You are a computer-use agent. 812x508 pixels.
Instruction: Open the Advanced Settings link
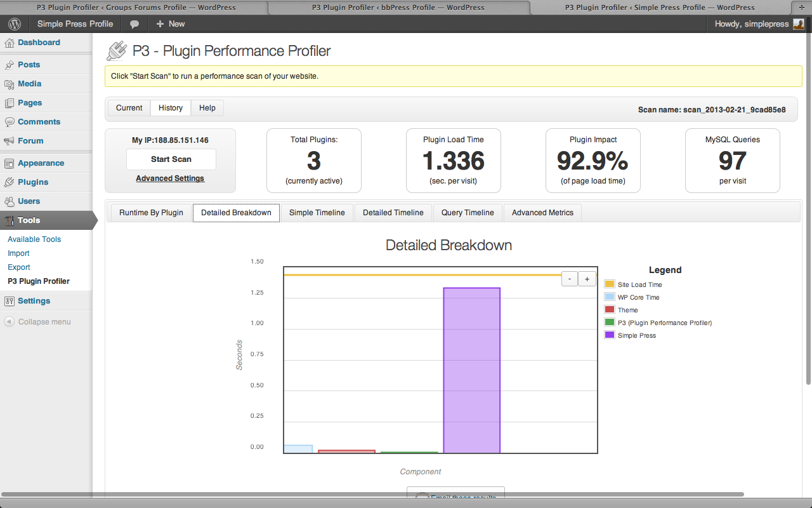coord(170,178)
